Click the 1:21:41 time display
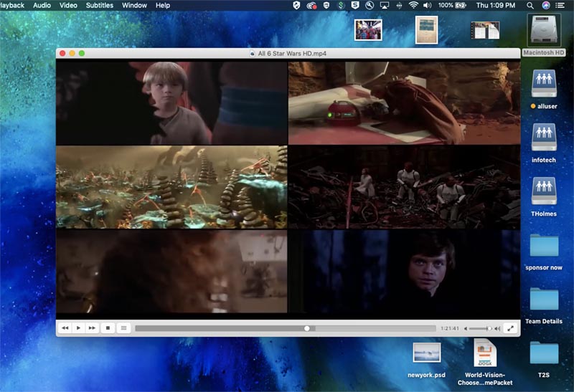Image resolution: width=574 pixels, height=392 pixels. [x=450, y=328]
